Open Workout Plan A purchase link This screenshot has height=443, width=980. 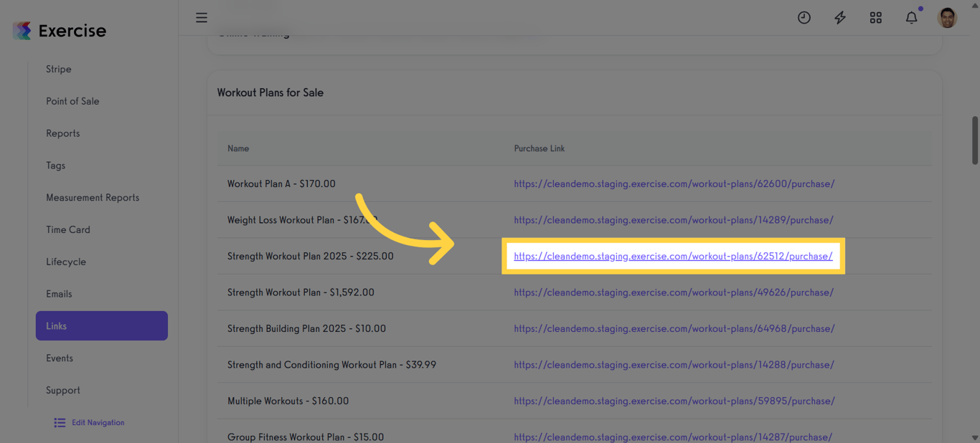[674, 184]
